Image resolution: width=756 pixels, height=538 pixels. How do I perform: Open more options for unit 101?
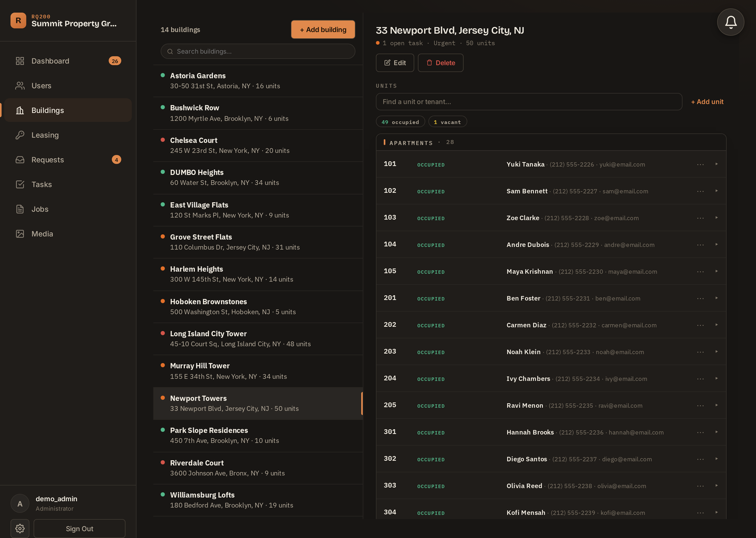click(700, 164)
